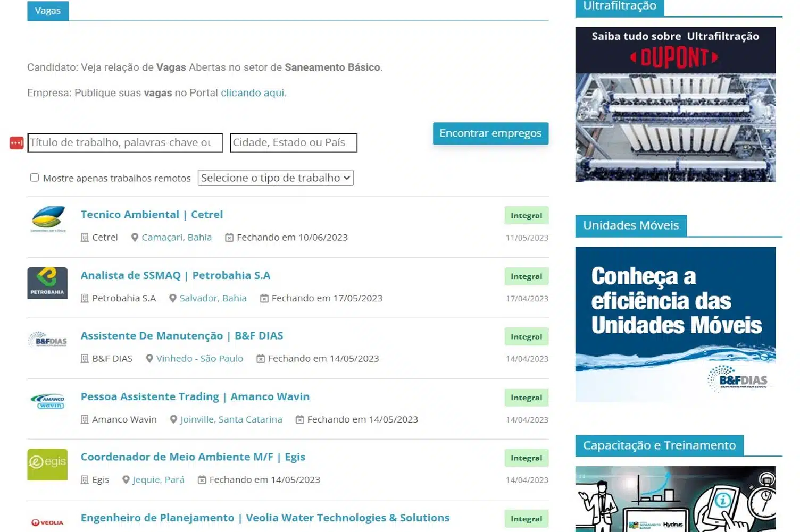
Task: Click Camaçari, Bahia location link
Action: 177,238
